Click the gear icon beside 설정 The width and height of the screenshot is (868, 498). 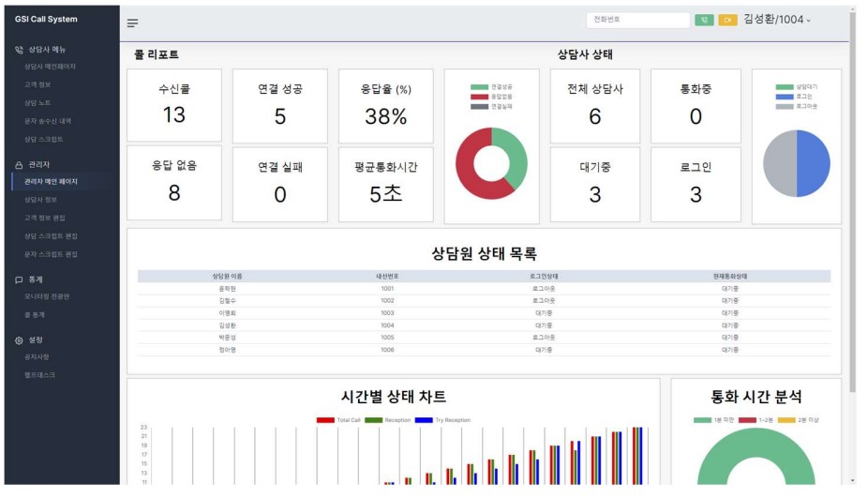19,340
